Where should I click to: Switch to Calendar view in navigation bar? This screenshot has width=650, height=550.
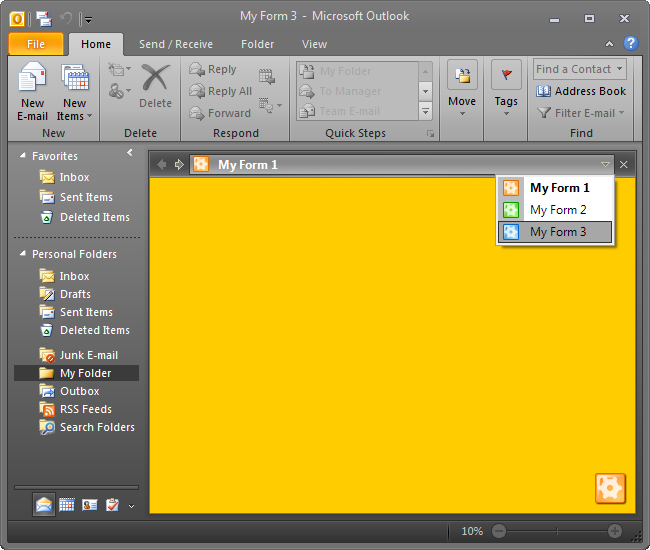coord(67,505)
